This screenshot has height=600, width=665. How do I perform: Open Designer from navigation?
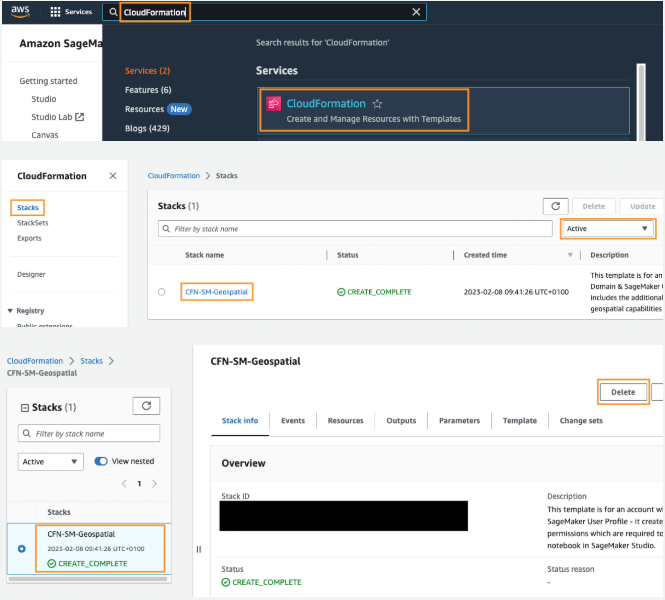(x=31, y=274)
